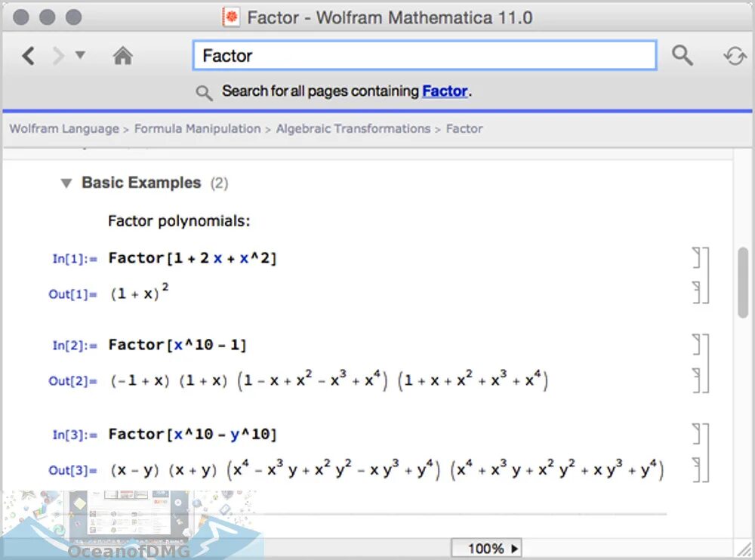This screenshot has height=560, width=755.
Task: Click the magnifier search button
Action: [683, 55]
